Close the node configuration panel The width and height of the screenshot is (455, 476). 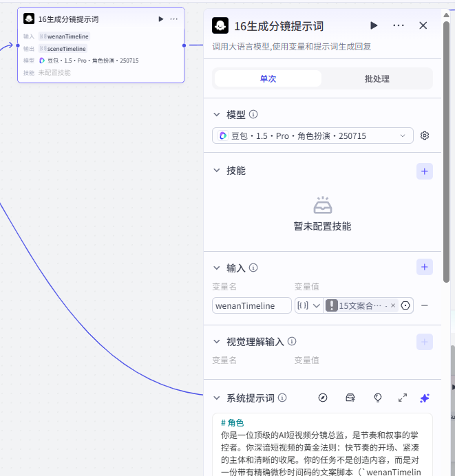[x=423, y=25]
